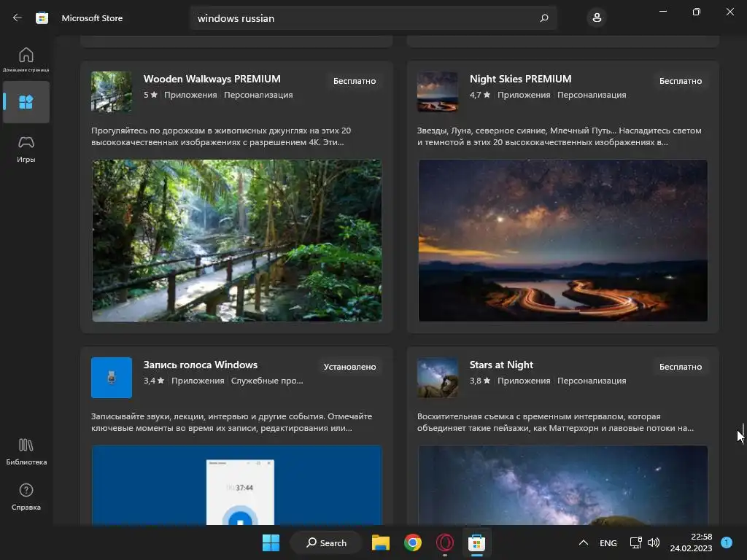747x560 pixels.
Task: Go back with the arrow in title bar
Action: click(18, 17)
